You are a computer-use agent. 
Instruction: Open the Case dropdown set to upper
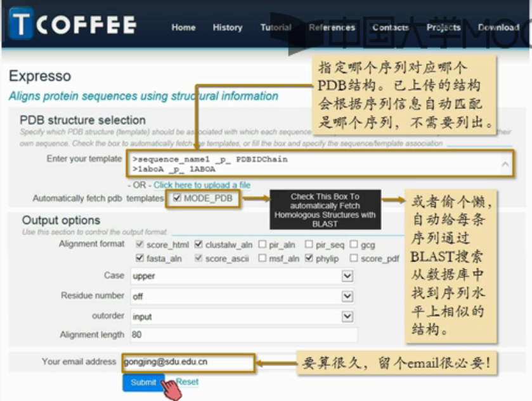242,276
